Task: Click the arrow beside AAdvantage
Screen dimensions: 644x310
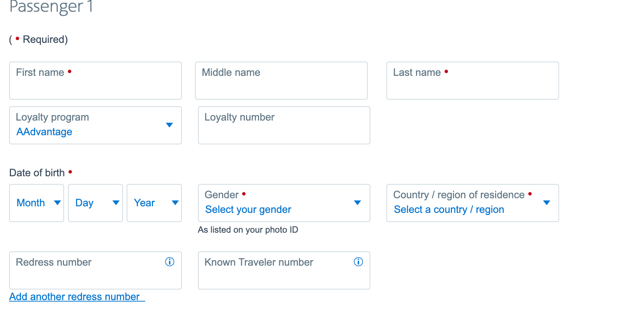Action: coord(169,125)
